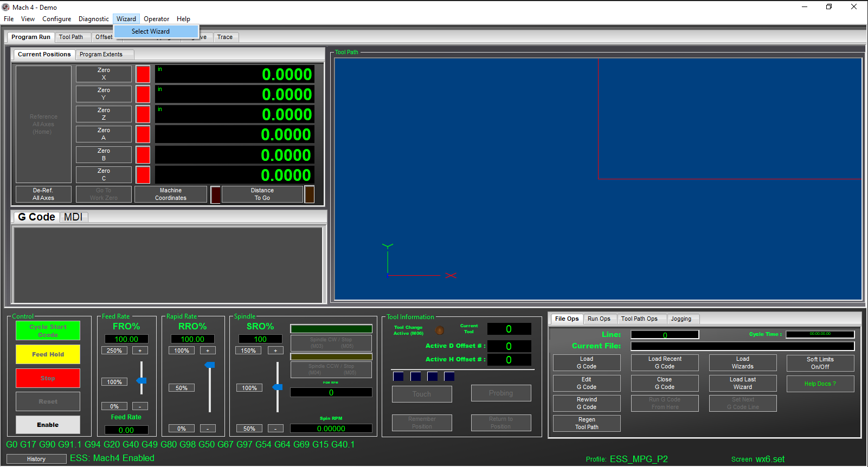Click the red Stop button

[48, 378]
